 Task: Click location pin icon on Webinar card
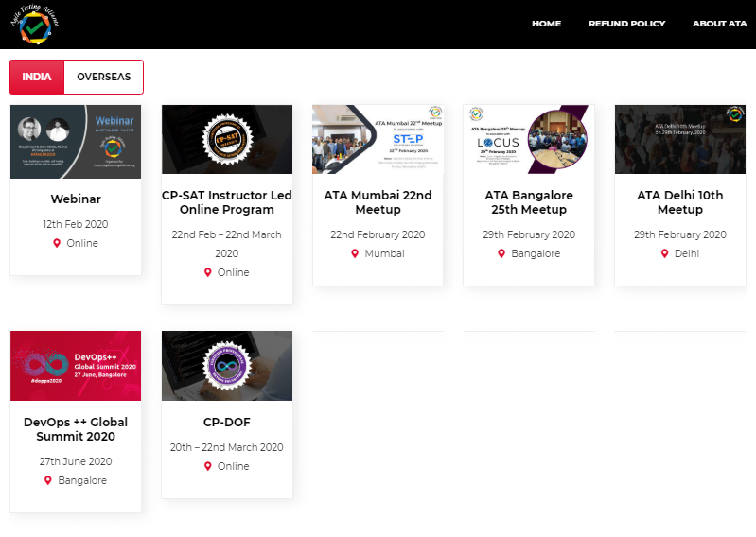click(x=57, y=243)
